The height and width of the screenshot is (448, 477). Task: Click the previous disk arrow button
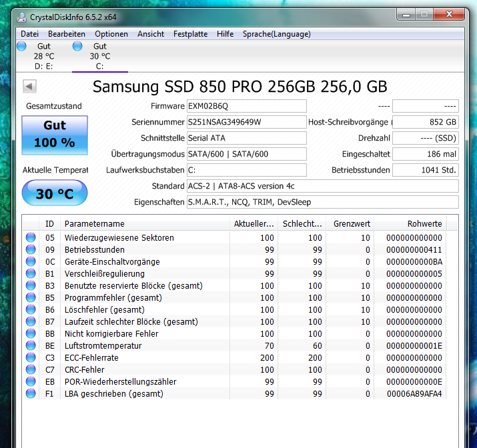(x=29, y=86)
